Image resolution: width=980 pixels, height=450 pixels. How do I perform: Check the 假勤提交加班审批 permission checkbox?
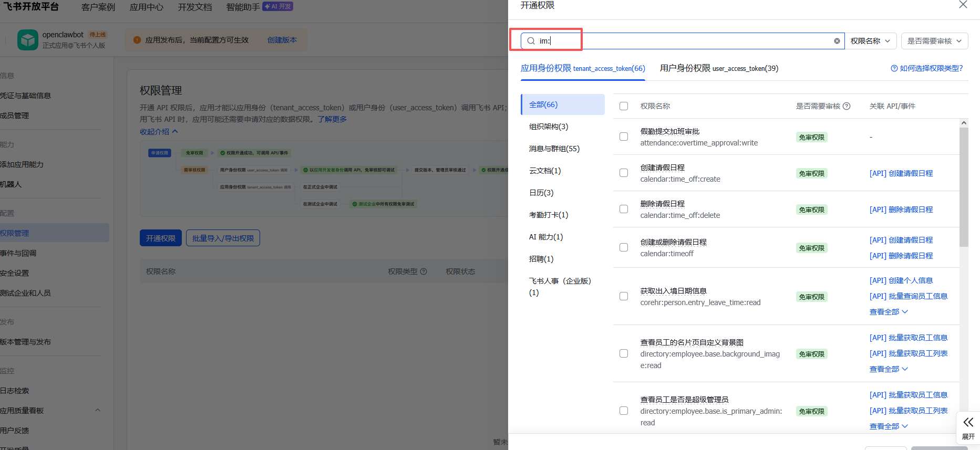pyautogui.click(x=624, y=137)
